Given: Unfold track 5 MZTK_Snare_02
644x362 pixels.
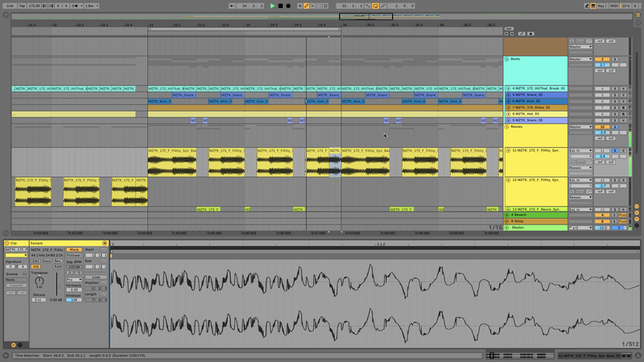Looking at the screenshot, I should tap(508, 95).
